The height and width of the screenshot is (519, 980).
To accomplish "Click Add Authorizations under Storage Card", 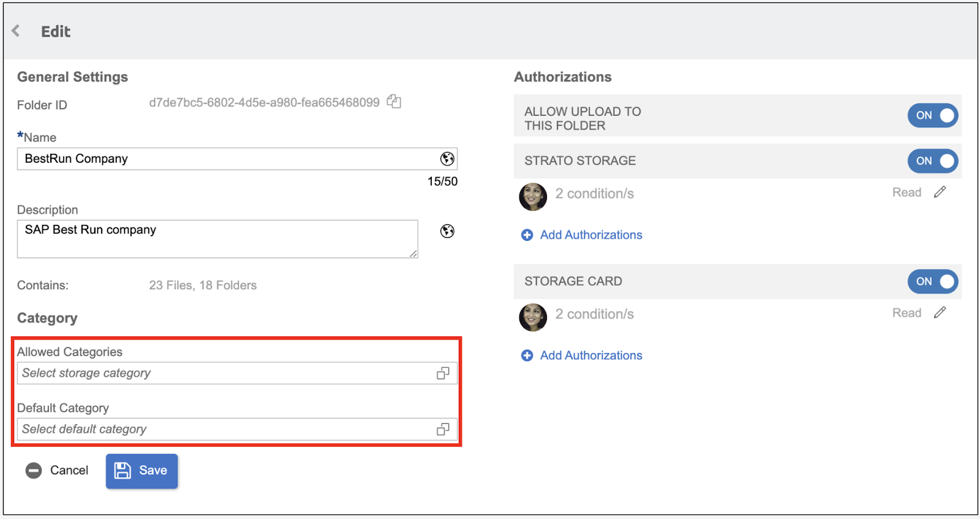I will point(590,355).
